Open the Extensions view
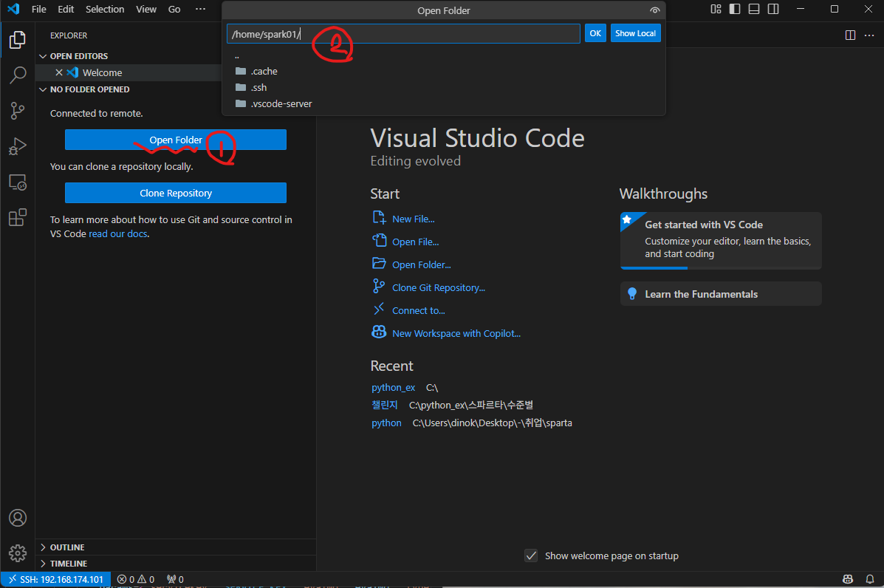The image size is (884, 588). (x=18, y=218)
